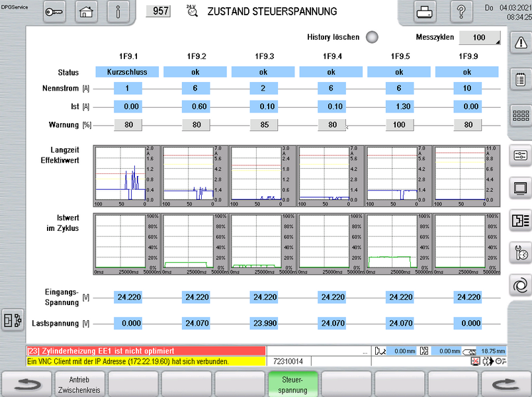Open the notepad icon in right sidebar

[x=519, y=79]
